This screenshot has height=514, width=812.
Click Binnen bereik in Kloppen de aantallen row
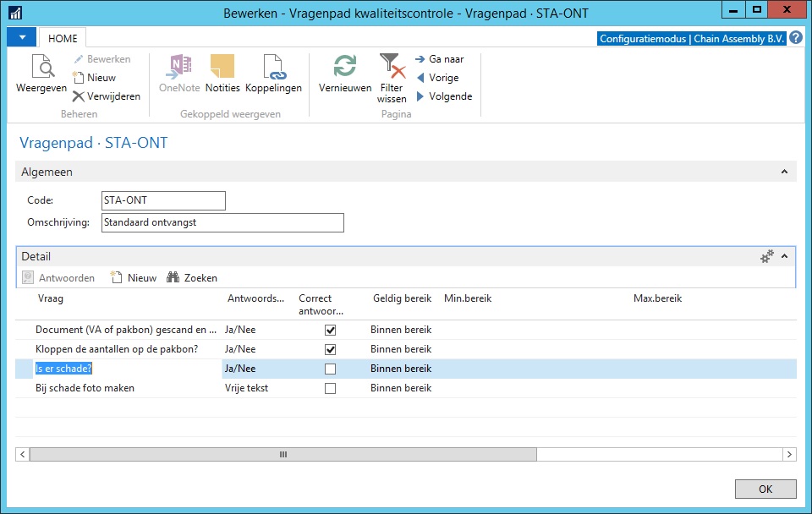(x=401, y=349)
